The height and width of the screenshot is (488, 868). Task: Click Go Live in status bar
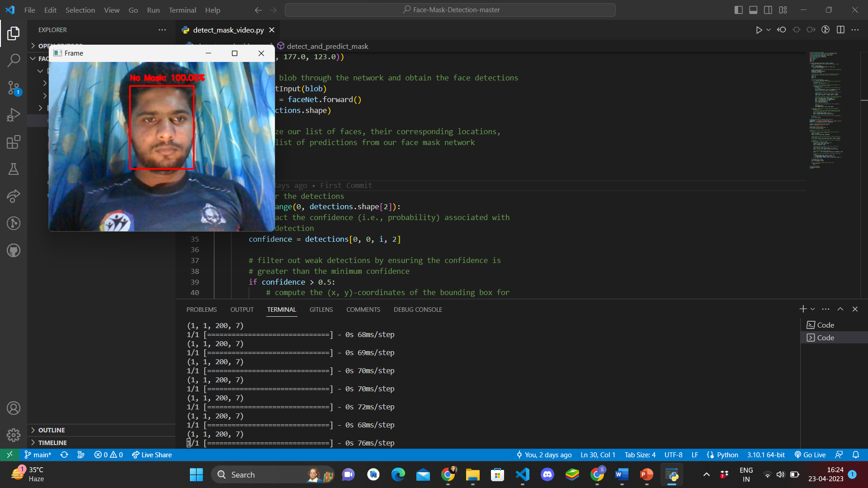(810, 455)
